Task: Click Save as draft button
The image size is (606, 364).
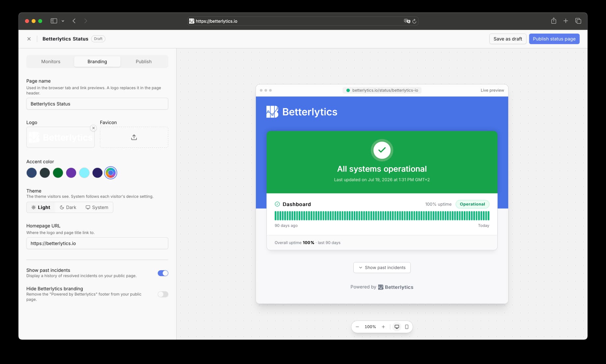Action: point(508,39)
